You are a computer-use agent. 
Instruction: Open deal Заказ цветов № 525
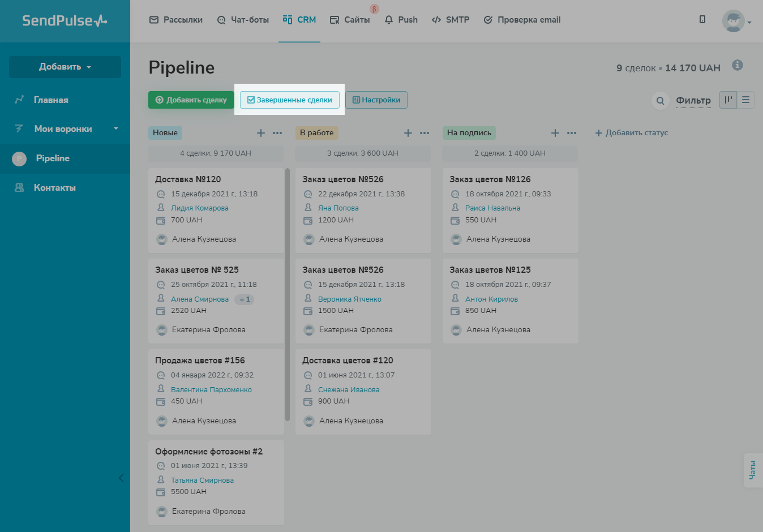click(197, 270)
